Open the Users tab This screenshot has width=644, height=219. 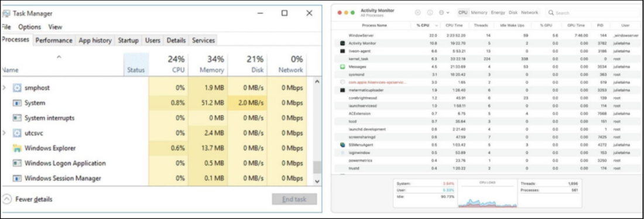coord(153,40)
